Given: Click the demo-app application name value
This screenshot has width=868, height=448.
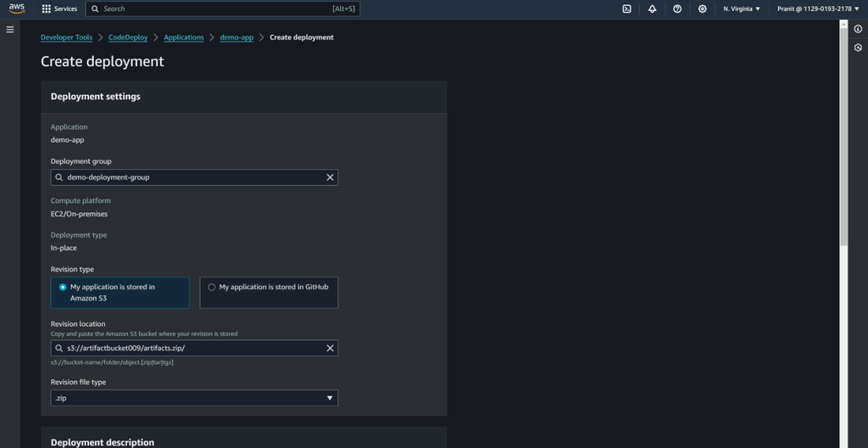Looking at the screenshot, I should (68, 140).
